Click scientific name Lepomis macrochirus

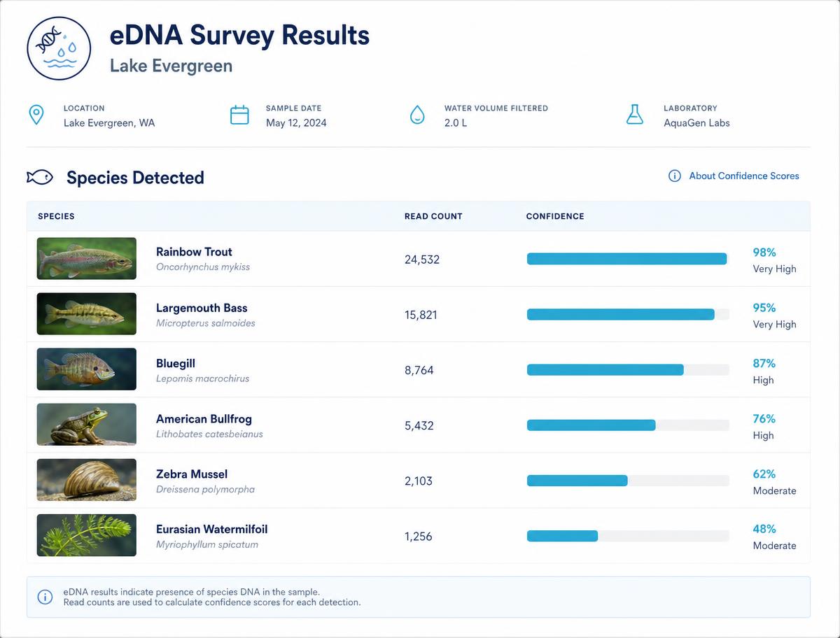coord(203,378)
